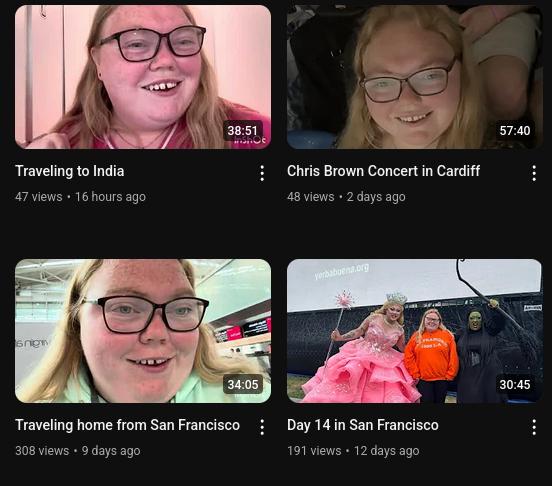Click the 48 views 2 days ago text
This screenshot has height=486, width=552.
pos(346,197)
